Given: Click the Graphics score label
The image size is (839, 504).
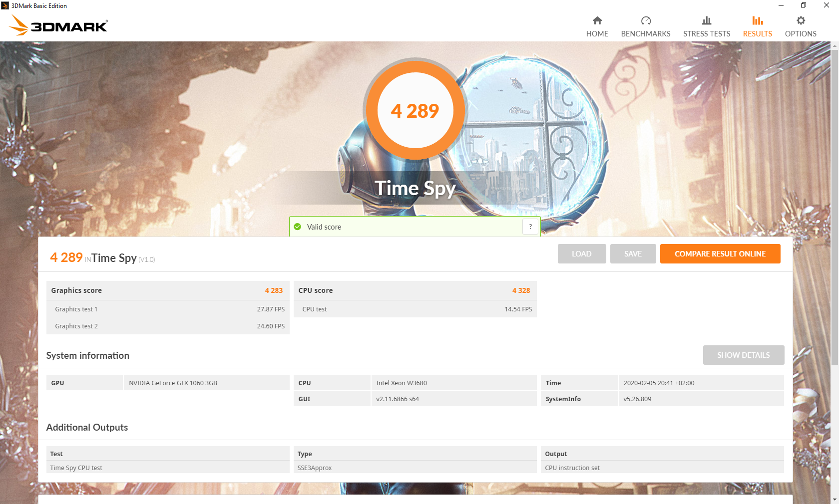Looking at the screenshot, I should click(76, 290).
